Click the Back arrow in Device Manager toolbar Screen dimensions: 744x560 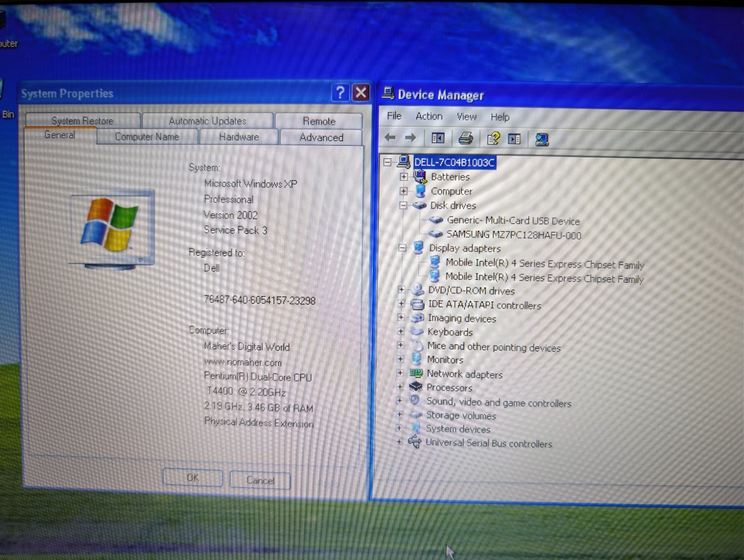391,137
